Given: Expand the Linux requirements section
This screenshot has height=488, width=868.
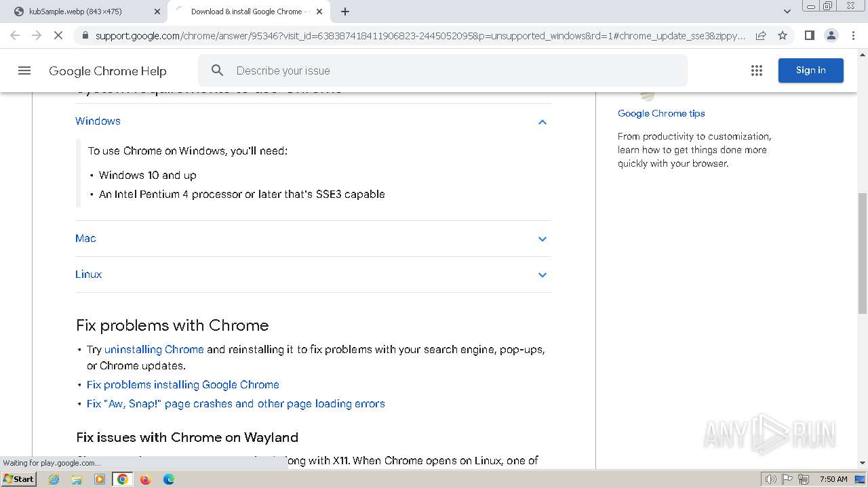Looking at the screenshot, I should point(542,274).
